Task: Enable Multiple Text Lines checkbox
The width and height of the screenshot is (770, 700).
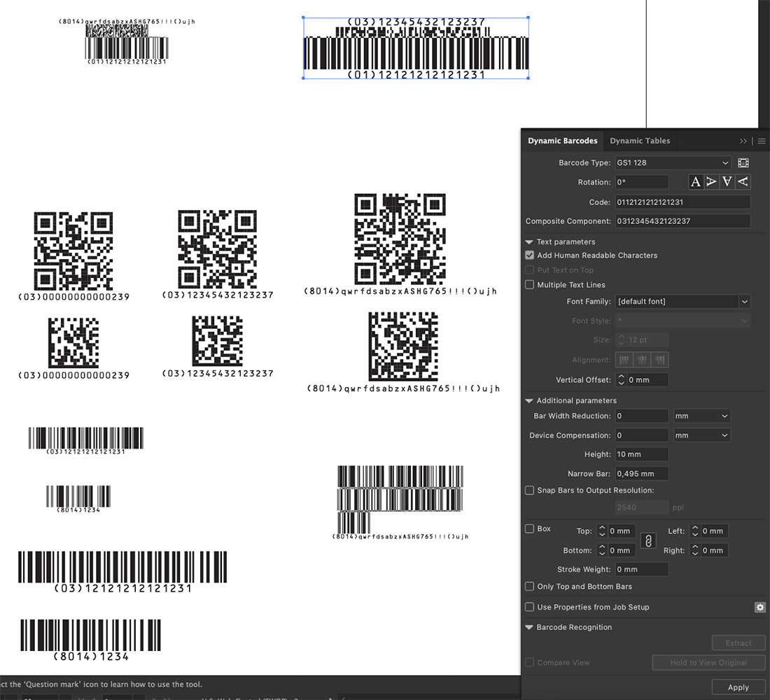Action: (x=530, y=285)
